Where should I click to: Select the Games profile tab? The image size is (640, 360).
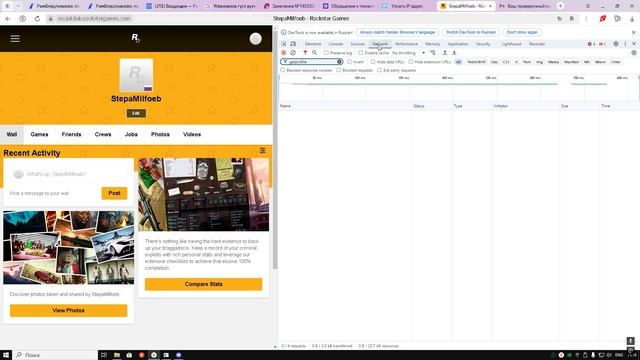tap(39, 134)
